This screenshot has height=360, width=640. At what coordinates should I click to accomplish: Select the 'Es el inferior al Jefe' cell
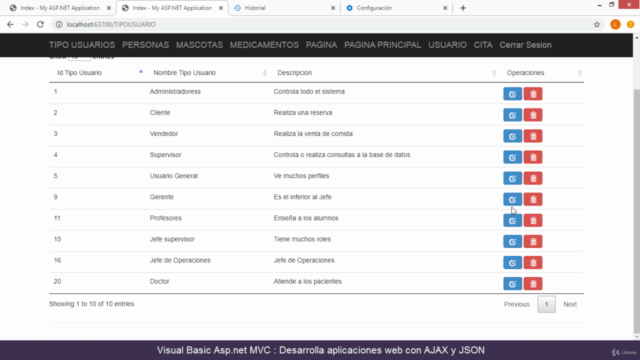pyautogui.click(x=302, y=197)
